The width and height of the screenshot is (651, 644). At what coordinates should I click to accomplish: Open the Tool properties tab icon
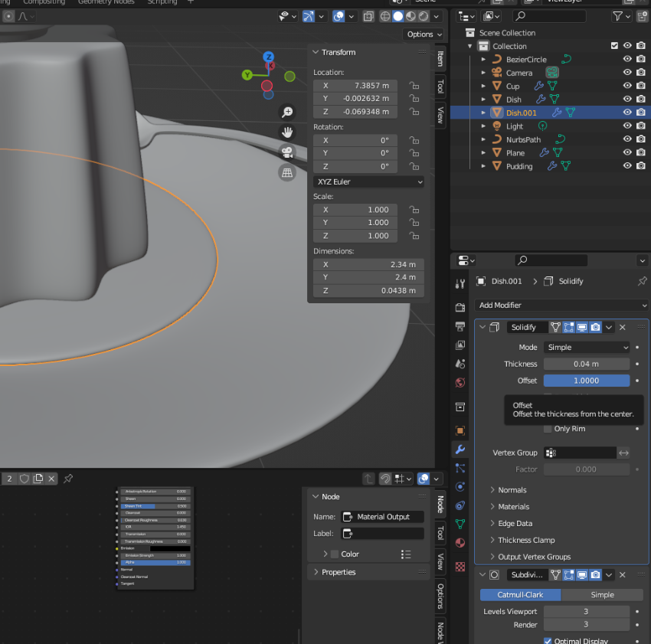(460, 284)
